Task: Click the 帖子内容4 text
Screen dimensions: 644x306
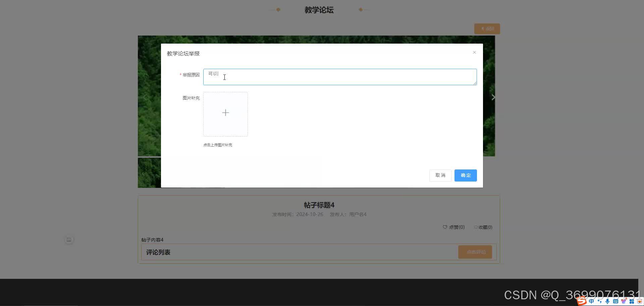Action: 152,240
